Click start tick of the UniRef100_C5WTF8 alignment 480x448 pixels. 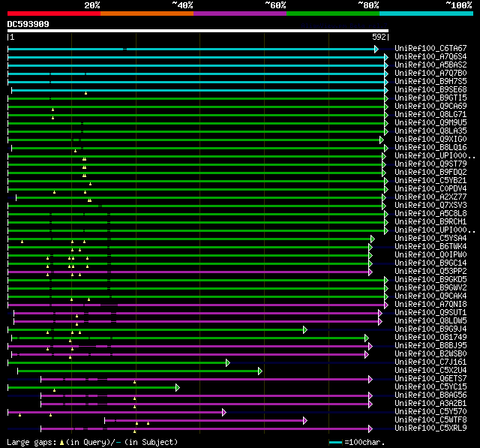pyautogui.click(x=105, y=421)
